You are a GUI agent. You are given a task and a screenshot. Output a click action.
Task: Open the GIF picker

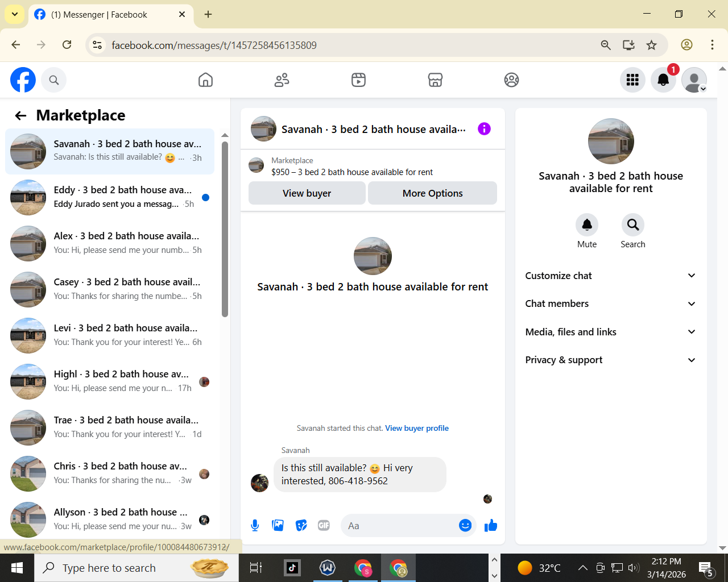point(324,526)
